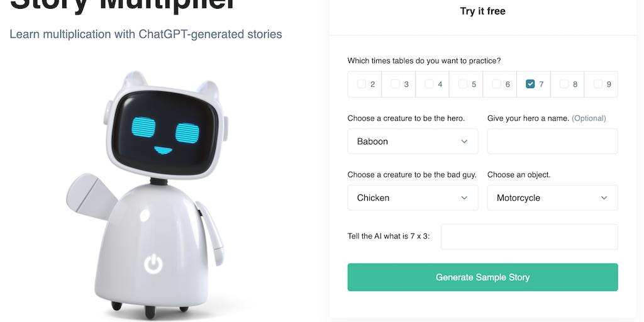Open the Baboon hero creature dropdown
This screenshot has height=322, width=644.
tap(413, 142)
